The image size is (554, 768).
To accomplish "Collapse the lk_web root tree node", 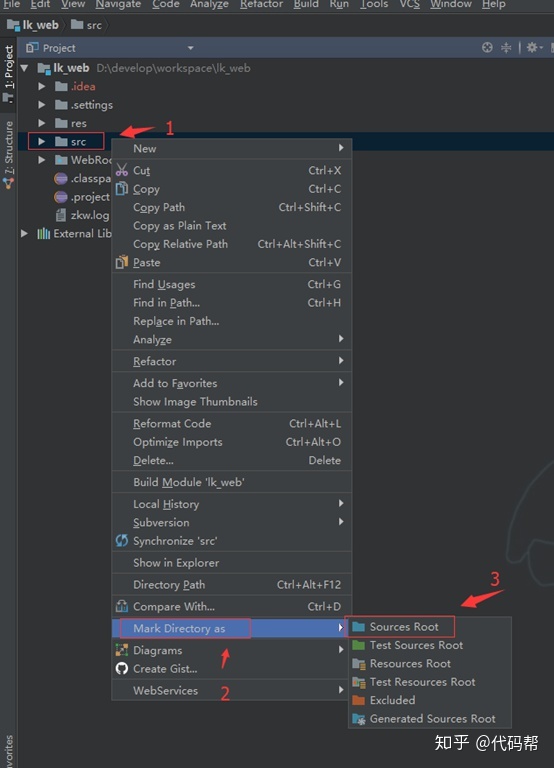I will (24, 68).
